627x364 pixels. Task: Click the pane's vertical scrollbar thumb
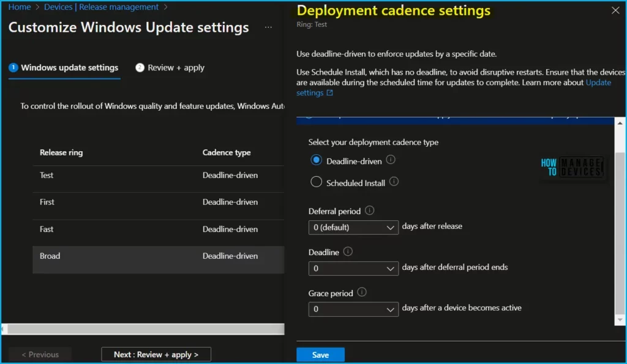coord(620,234)
